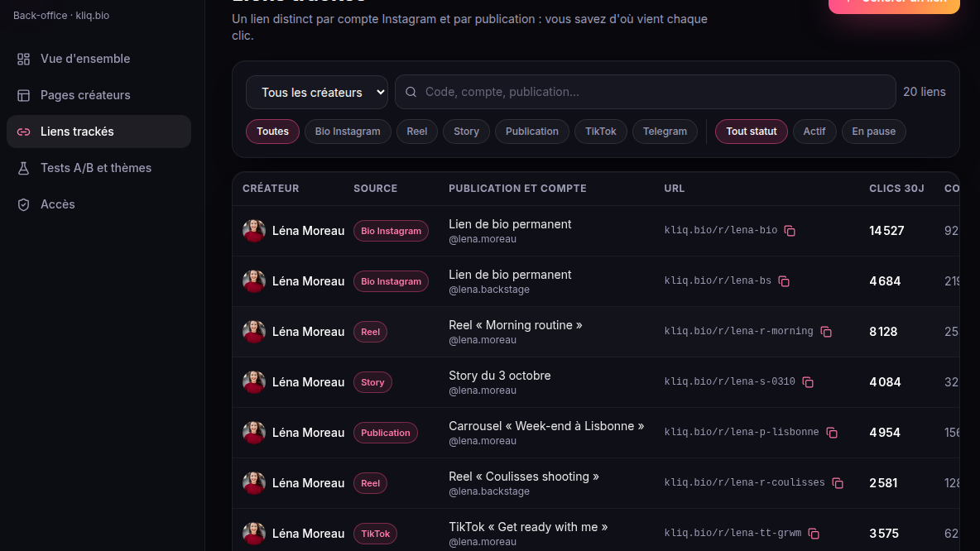Filter by TikTok source chip
The height and width of the screenshot is (551, 980).
click(x=601, y=132)
